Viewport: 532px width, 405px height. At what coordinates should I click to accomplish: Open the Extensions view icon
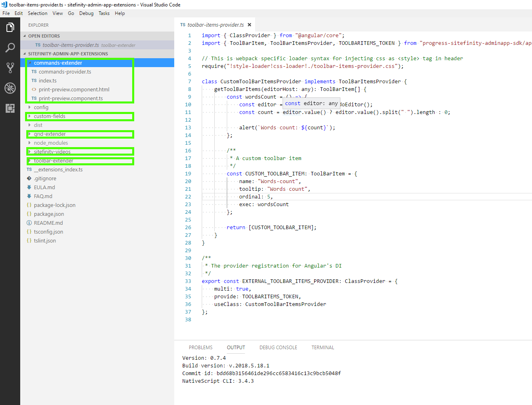pyautogui.click(x=10, y=108)
